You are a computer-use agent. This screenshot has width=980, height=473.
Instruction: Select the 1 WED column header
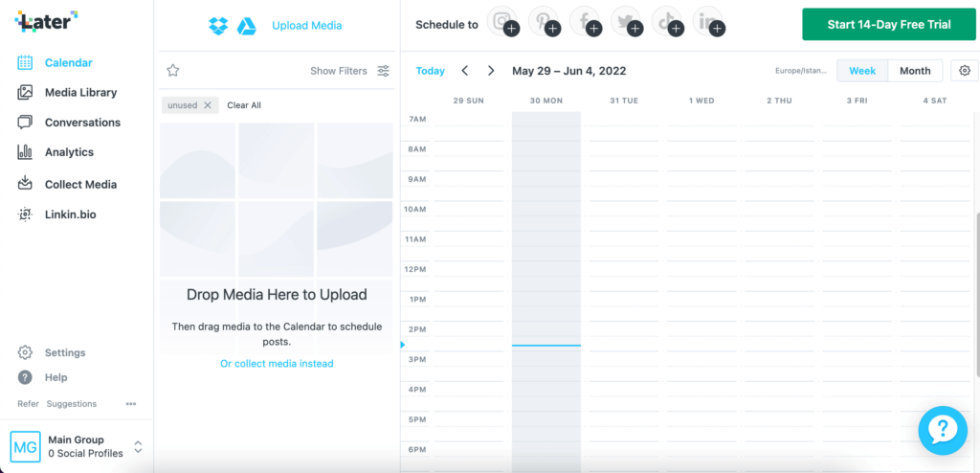coord(702,101)
